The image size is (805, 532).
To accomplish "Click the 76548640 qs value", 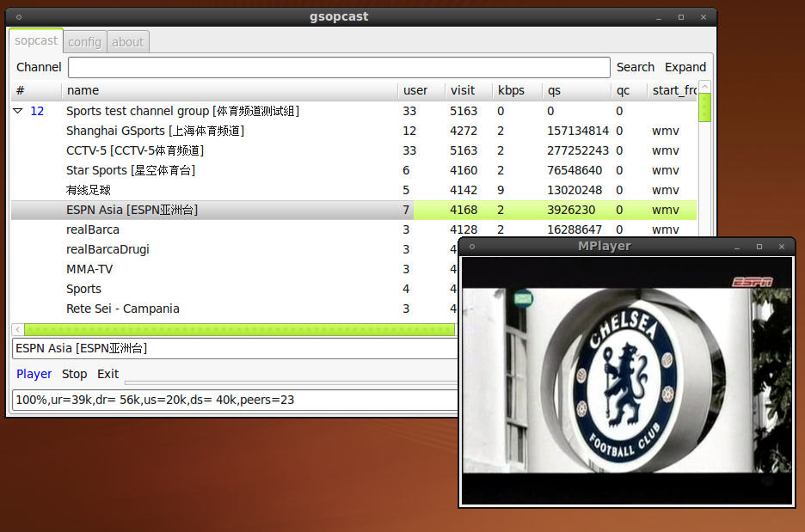I will point(575,170).
